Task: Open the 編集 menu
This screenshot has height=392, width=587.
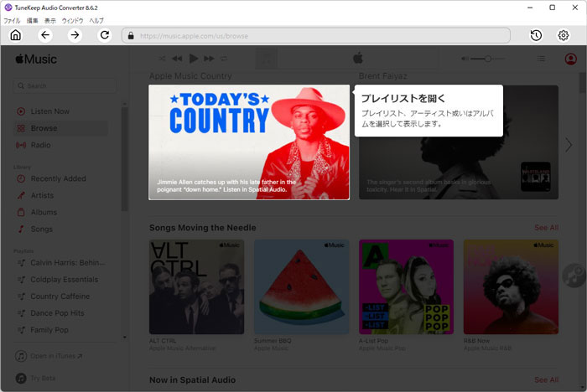Action: coord(32,21)
